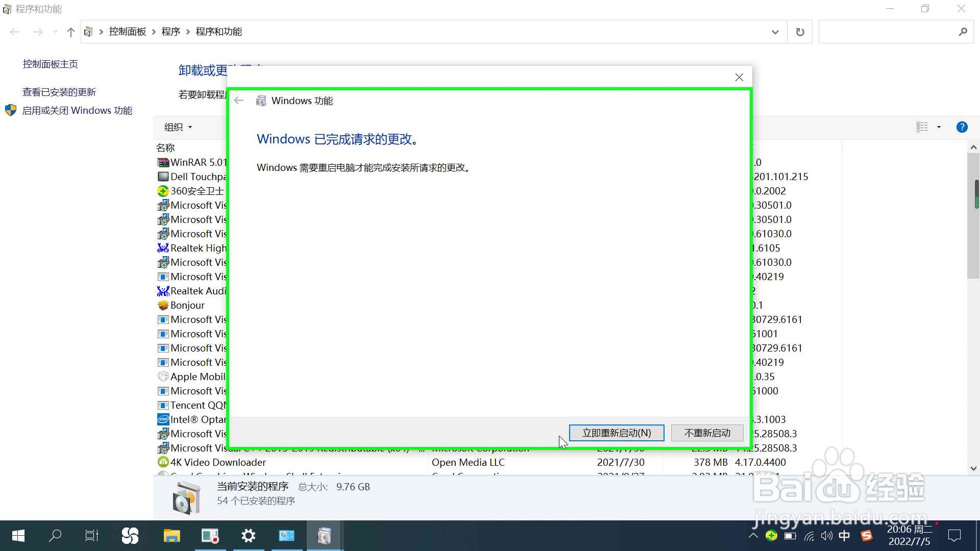Image resolution: width=980 pixels, height=551 pixels.
Task: Click 程序 in the address breadcrumb
Action: coord(171,32)
